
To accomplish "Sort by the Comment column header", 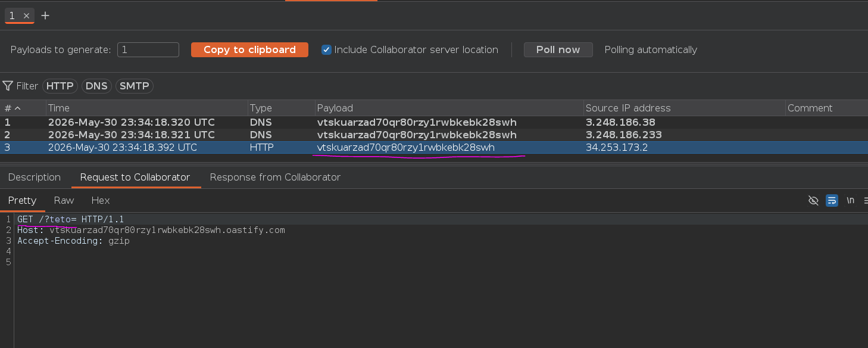I will coord(826,108).
